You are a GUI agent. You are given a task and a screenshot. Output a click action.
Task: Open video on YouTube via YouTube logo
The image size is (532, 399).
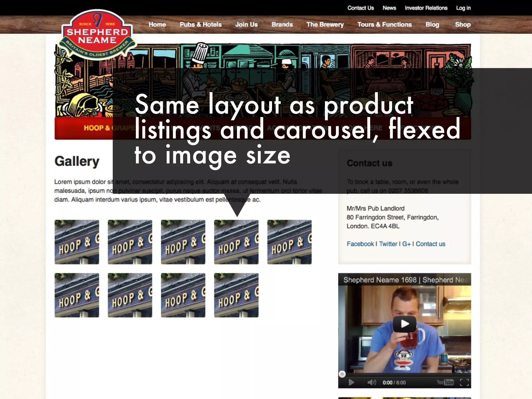(x=445, y=382)
